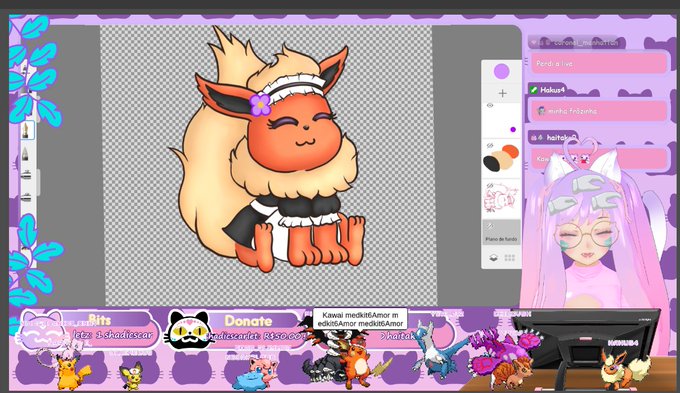Click the Bits label in the overlay
This screenshot has width=680, height=393.
pos(100,320)
